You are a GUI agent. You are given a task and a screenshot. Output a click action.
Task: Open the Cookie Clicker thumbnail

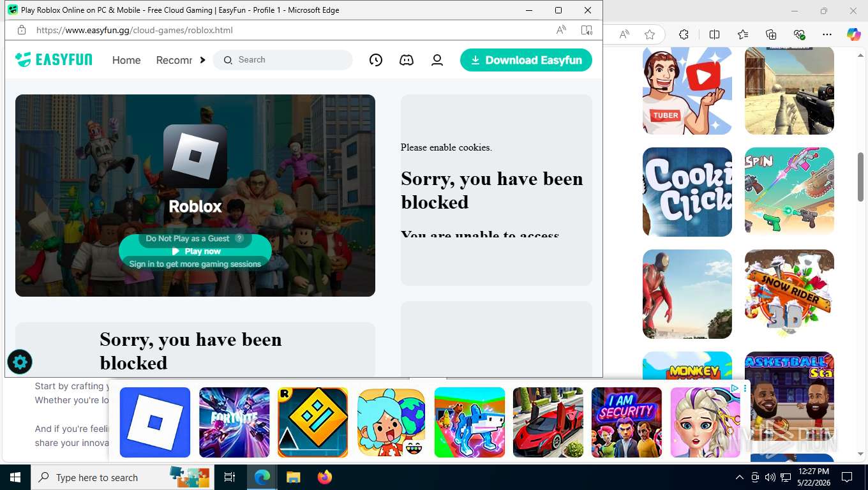click(x=687, y=192)
